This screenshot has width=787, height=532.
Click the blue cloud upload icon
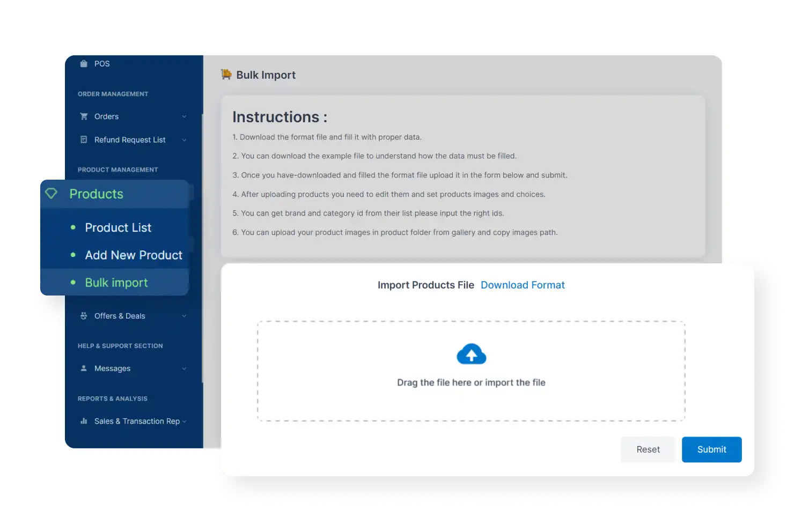click(471, 354)
